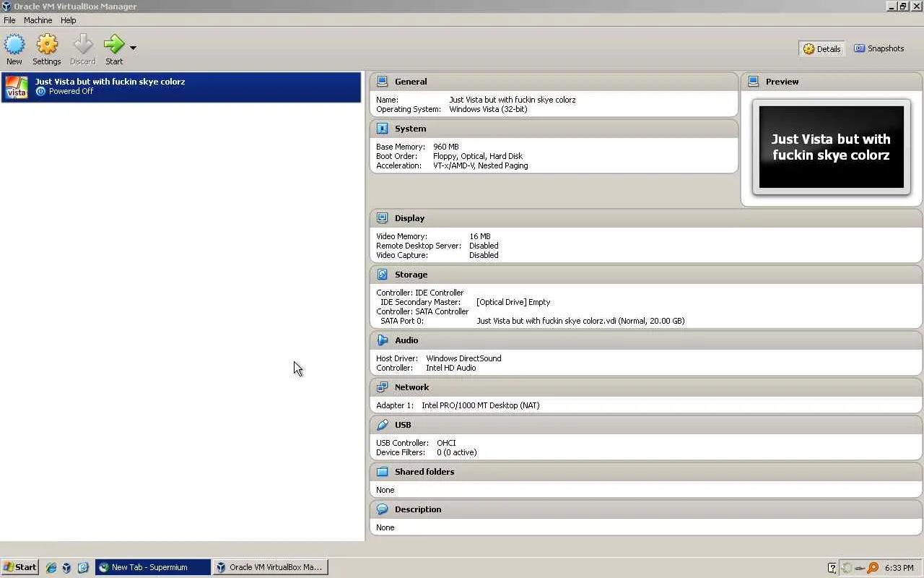Image resolution: width=924 pixels, height=578 pixels.
Task: Select the Vista virtual machine in the list
Action: coord(181,87)
